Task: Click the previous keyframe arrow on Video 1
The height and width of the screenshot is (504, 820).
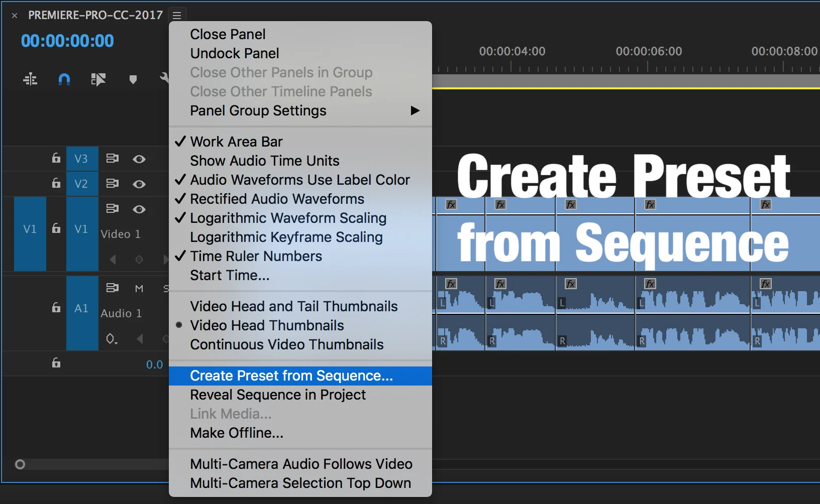Action: pyautogui.click(x=113, y=260)
